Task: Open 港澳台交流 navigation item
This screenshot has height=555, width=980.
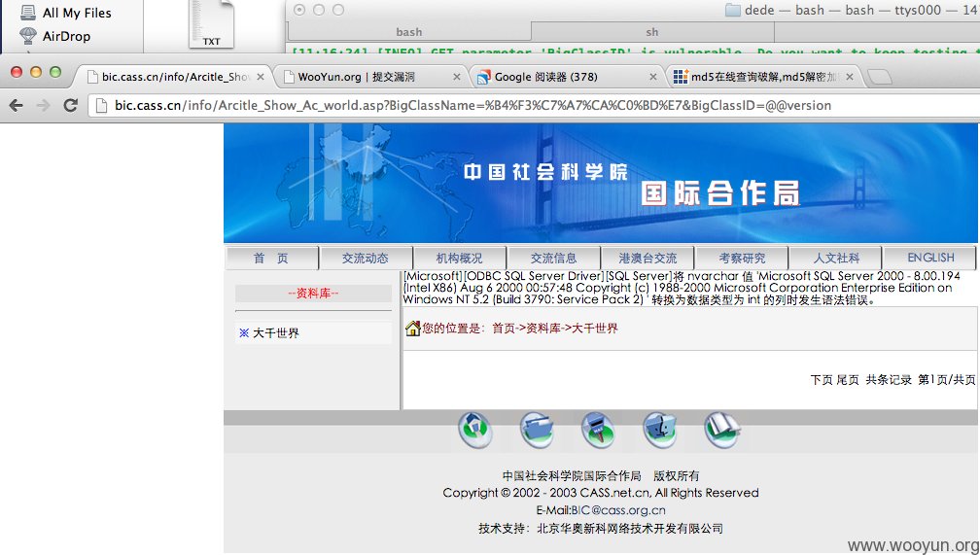Action: [647, 259]
